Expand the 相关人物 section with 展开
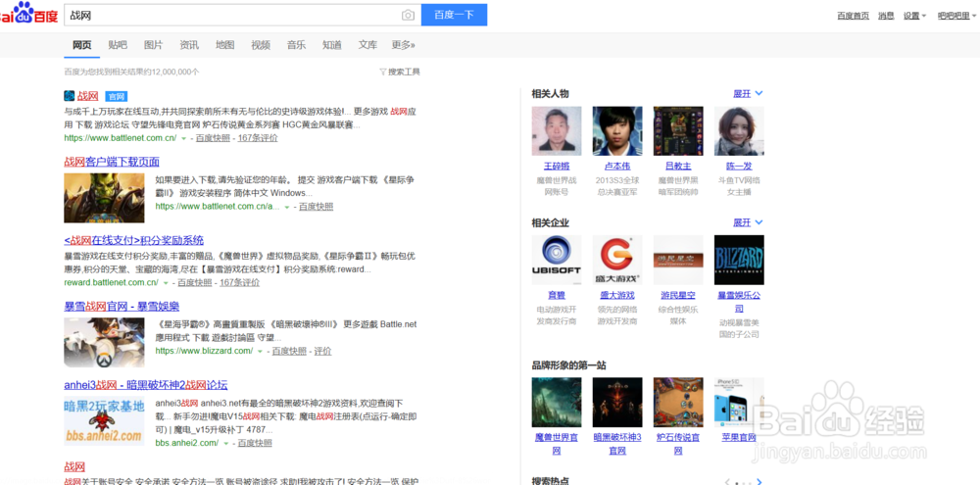Viewport: 980px width, 485px height. click(x=748, y=94)
